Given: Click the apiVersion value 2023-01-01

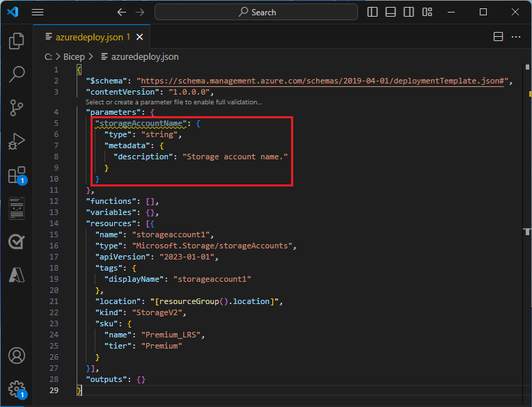Looking at the screenshot, I should tap(187, 257).
